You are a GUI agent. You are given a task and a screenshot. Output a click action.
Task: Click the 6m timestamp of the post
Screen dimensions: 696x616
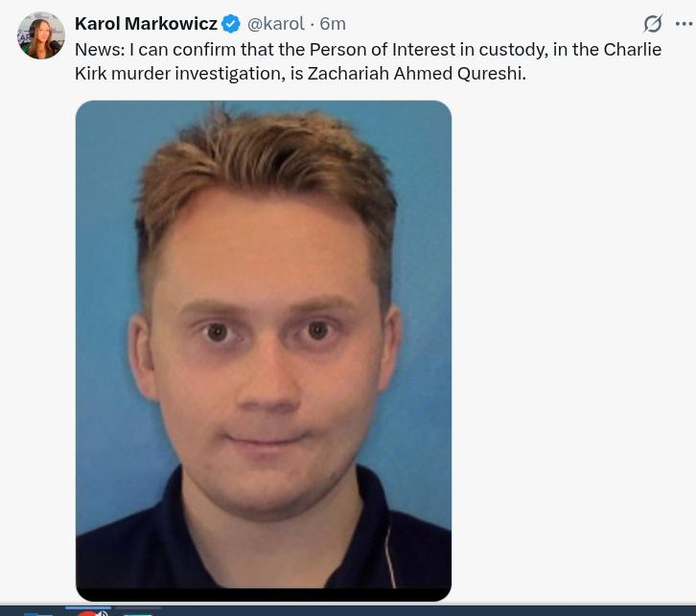333,24
